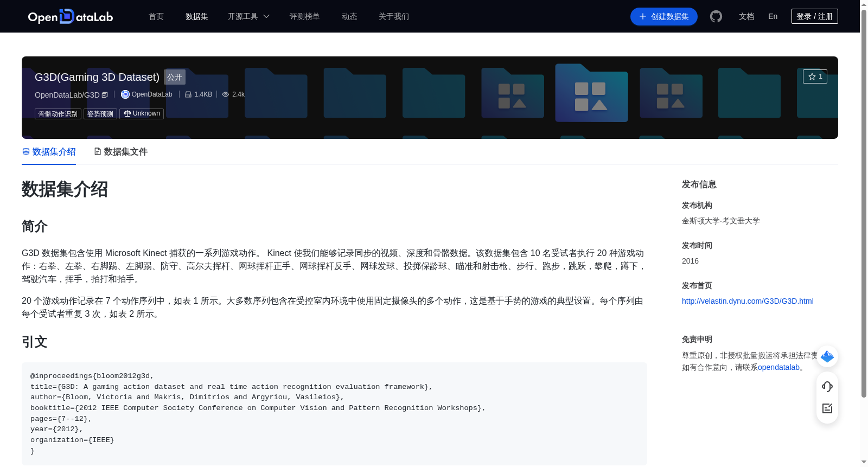Open 关于我们 in the navigation
Screen dimensions: 868x467
coord(394,16)
